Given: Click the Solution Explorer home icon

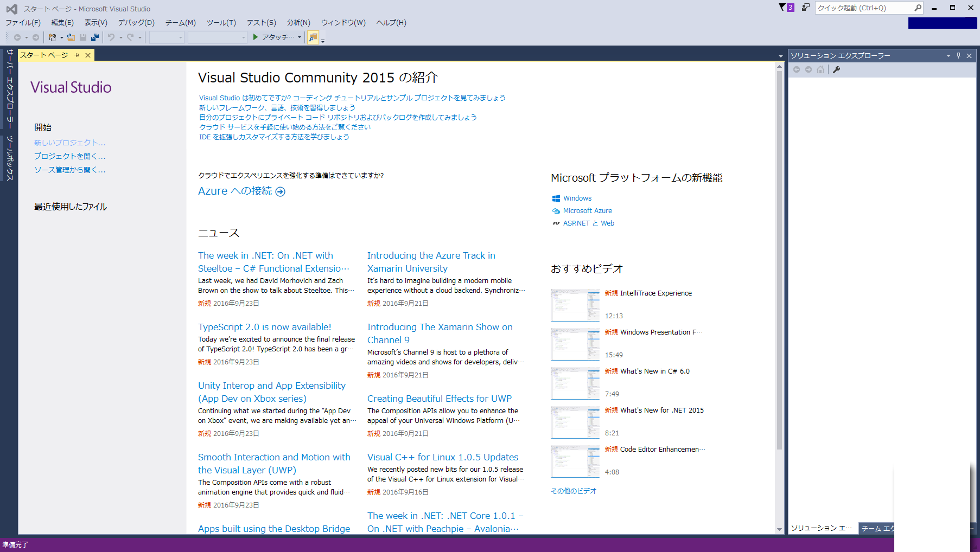Looking at the screenshot, I should [820, 69].
